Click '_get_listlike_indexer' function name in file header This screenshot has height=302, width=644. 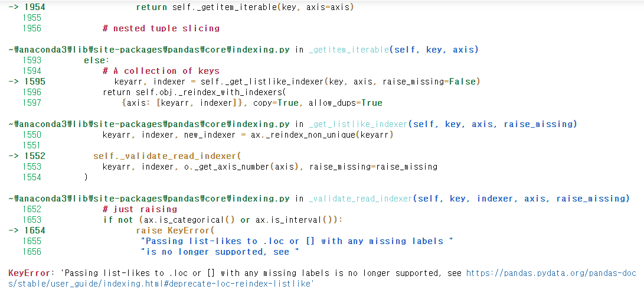point(357,124)
